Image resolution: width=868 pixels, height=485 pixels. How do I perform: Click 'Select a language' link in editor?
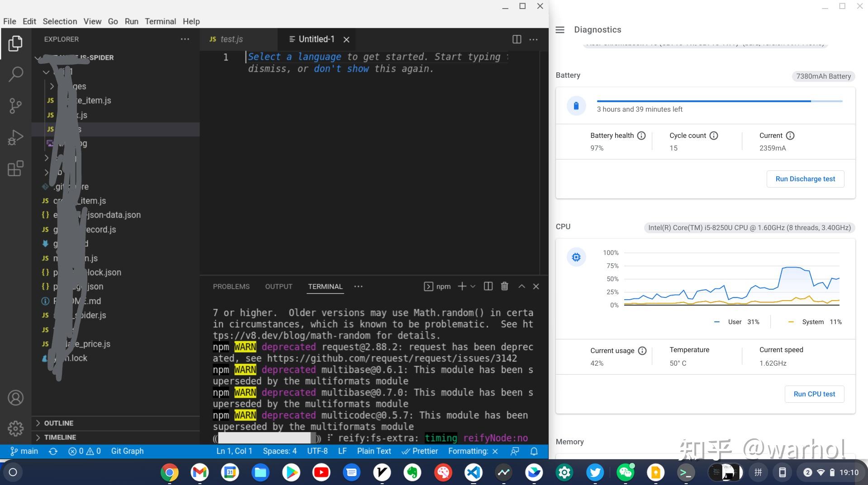294,57
